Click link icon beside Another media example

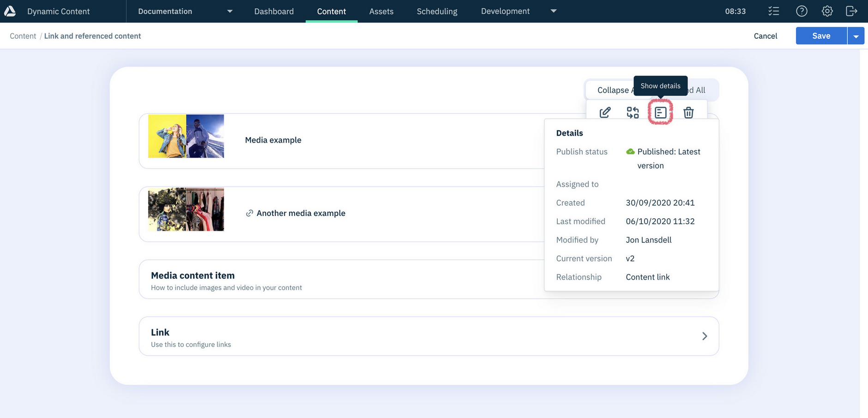coord(249,213)
